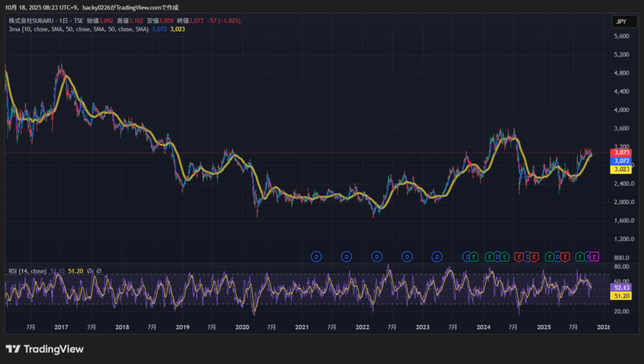Image resolution: width=644 pixels, height=364 pixels.
Task: Click the 2020 label on time axis
Action: point(243,327)
